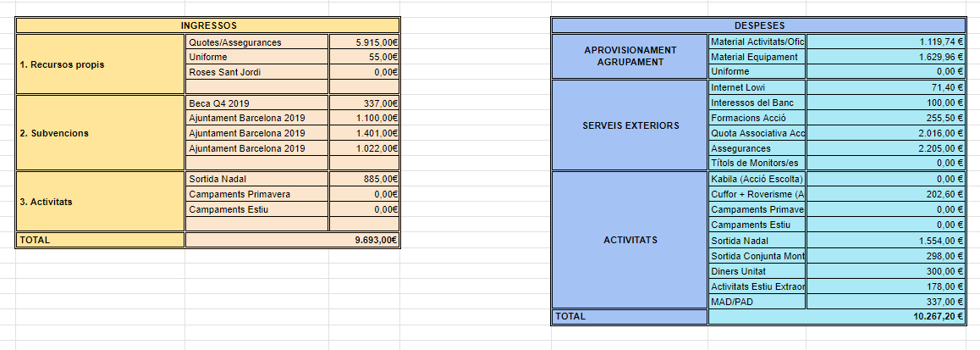Click the MAD/PAD cell
Viewport: 980px width, 350px height.
(757, 301)
